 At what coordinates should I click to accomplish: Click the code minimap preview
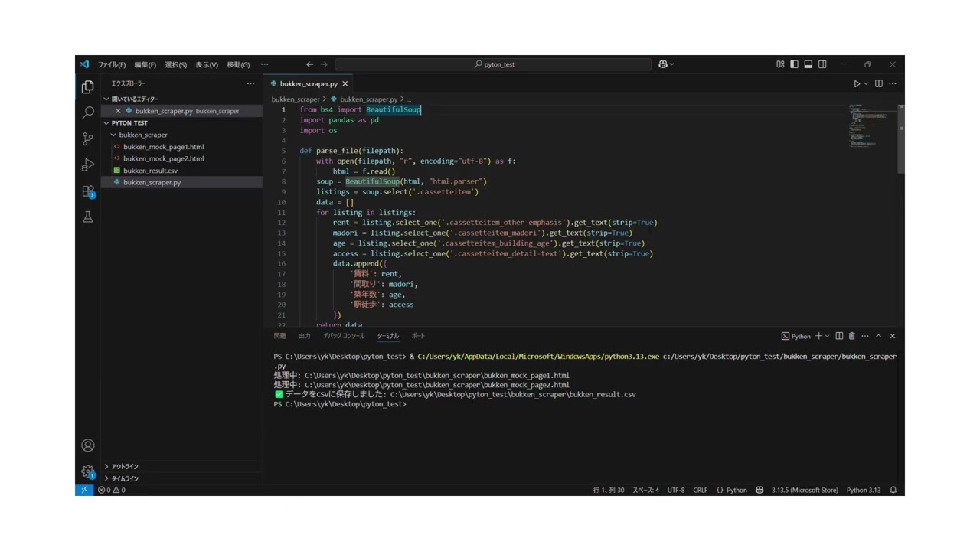[869, 126]
